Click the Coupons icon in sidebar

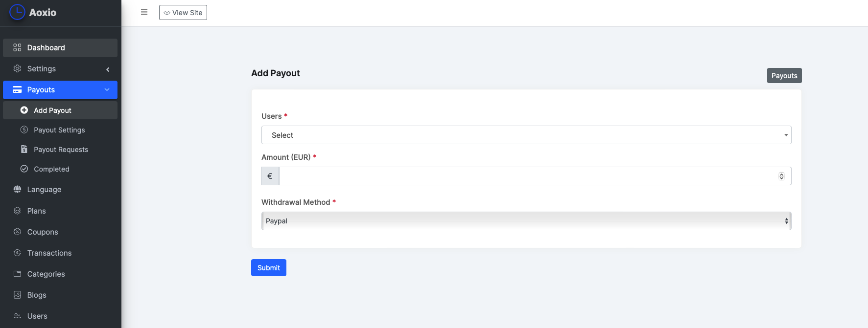[17, 232]
